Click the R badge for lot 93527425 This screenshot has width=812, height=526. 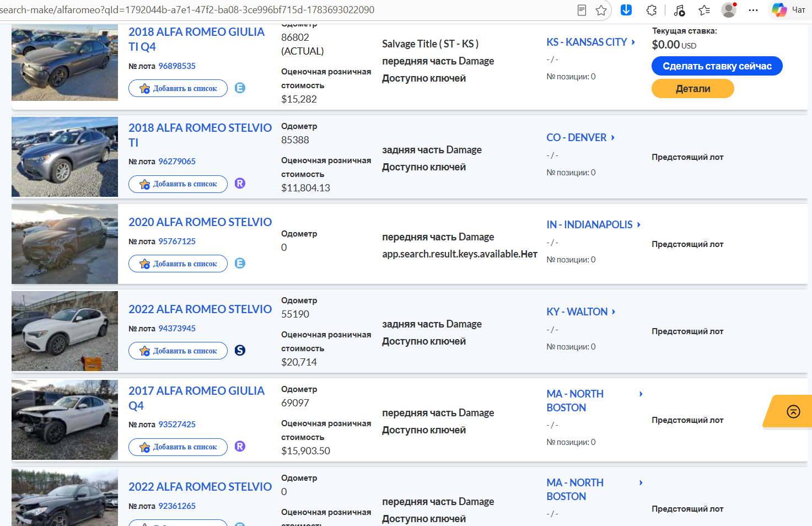pyautogui.click(x=240, y=446)
